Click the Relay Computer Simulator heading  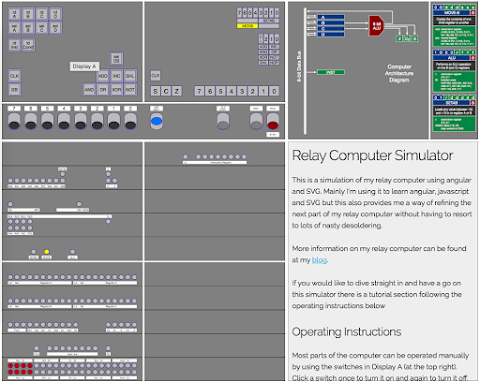372,156
